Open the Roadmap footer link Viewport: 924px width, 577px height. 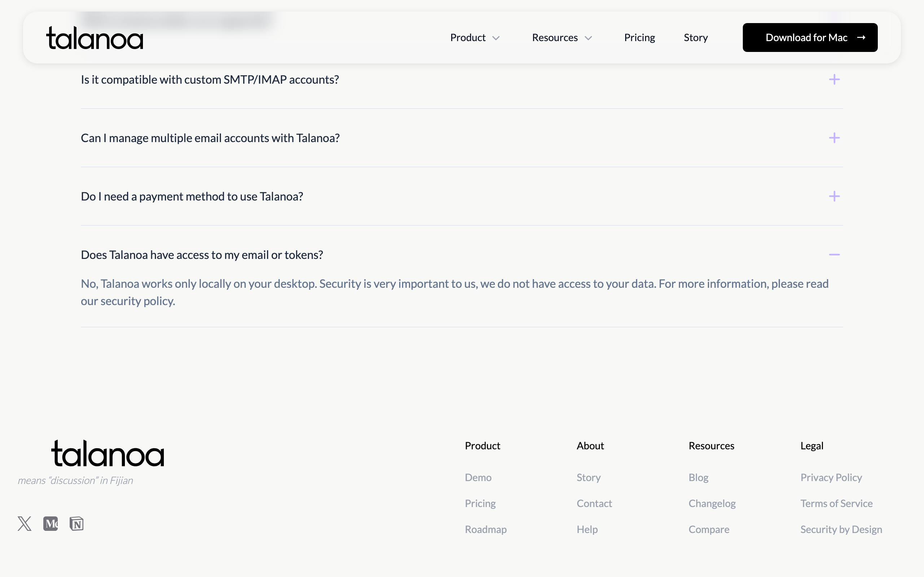(x=486, y=529)
